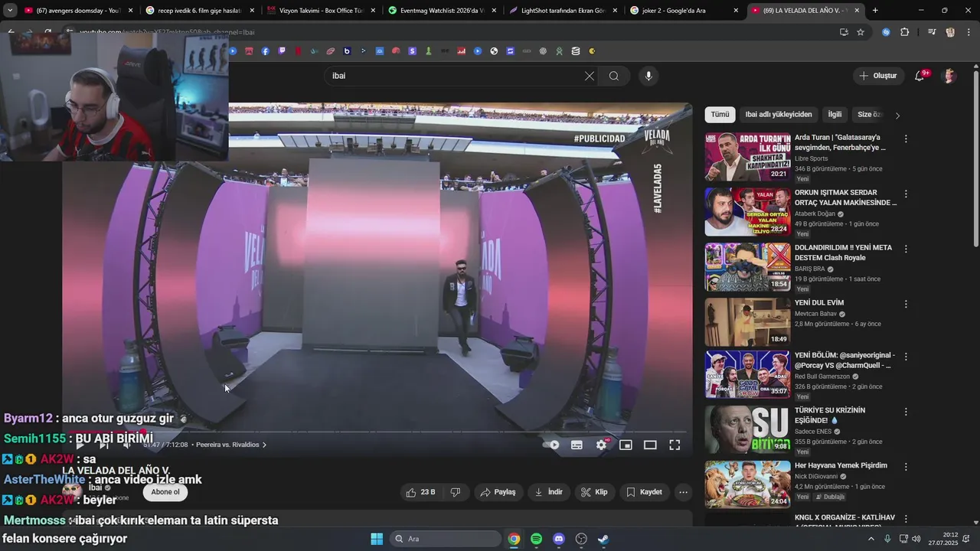Expand chapter Peereira vs. Rivaldios

[231, 445]
